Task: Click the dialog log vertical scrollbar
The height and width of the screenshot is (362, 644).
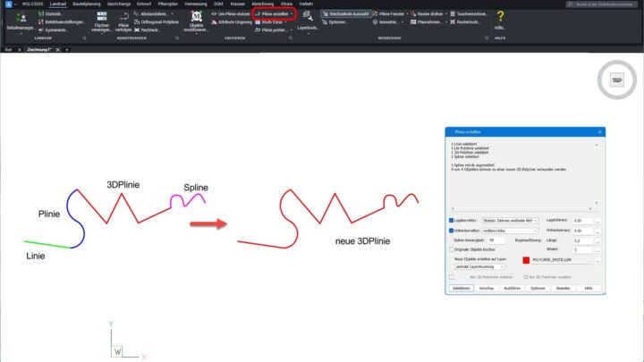Action: (597, 173)
